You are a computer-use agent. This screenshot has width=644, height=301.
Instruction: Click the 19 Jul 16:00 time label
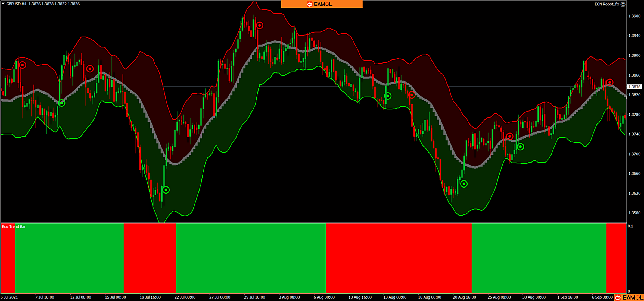[150, 297]
